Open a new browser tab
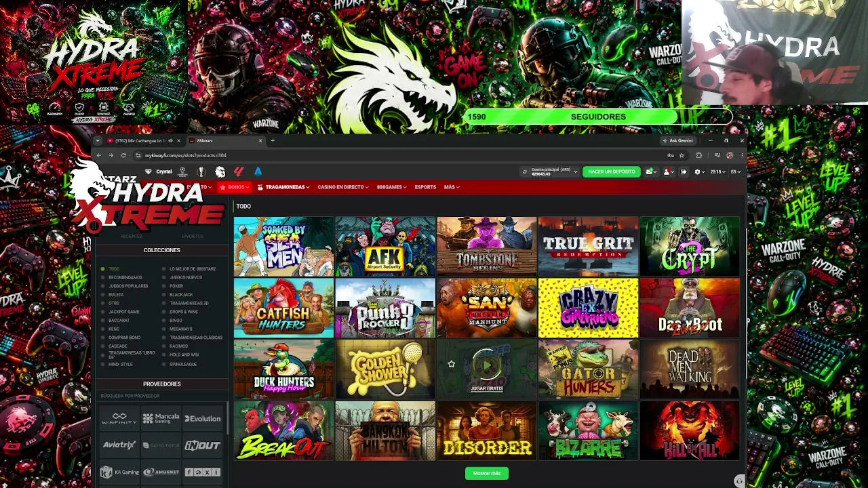The height and width of the screenshot is (488, 868). (273, 140)
